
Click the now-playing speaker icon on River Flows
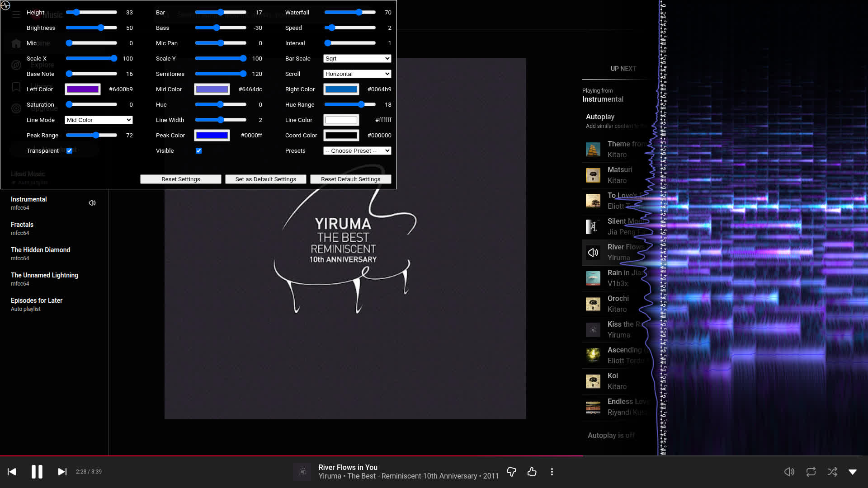(593, 253)
